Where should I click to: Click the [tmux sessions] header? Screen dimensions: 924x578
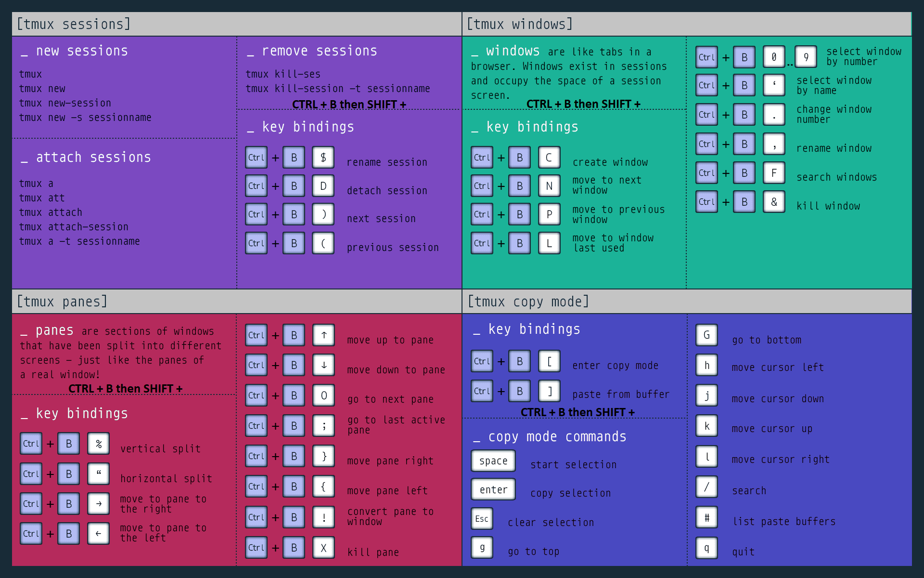coord(74,24)
